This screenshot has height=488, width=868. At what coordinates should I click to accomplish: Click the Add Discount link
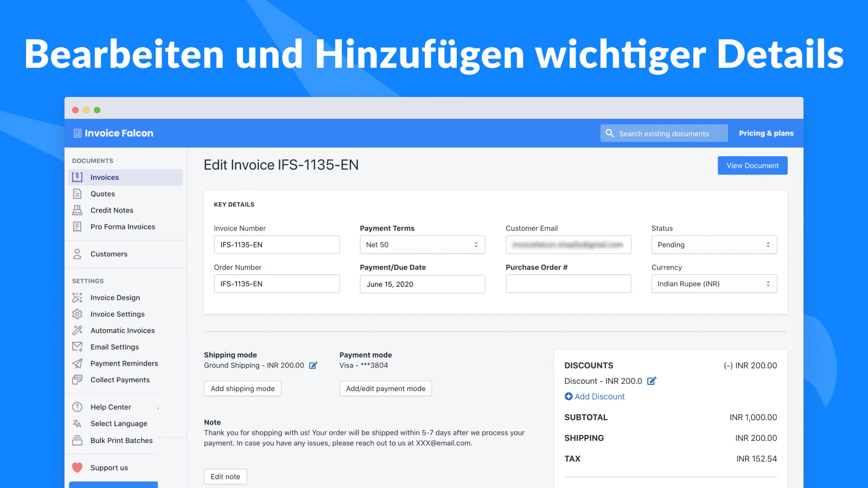click(x=599, y=396)
